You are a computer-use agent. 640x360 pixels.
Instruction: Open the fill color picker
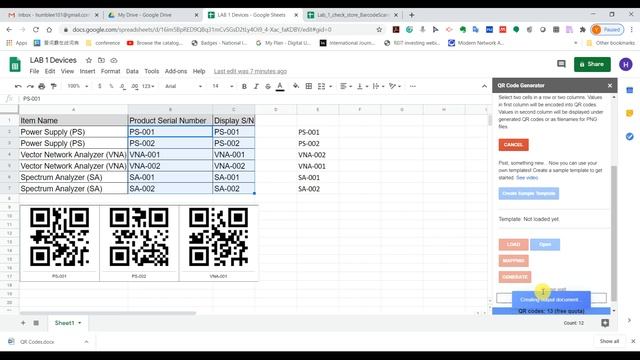(x=296, y=86)
